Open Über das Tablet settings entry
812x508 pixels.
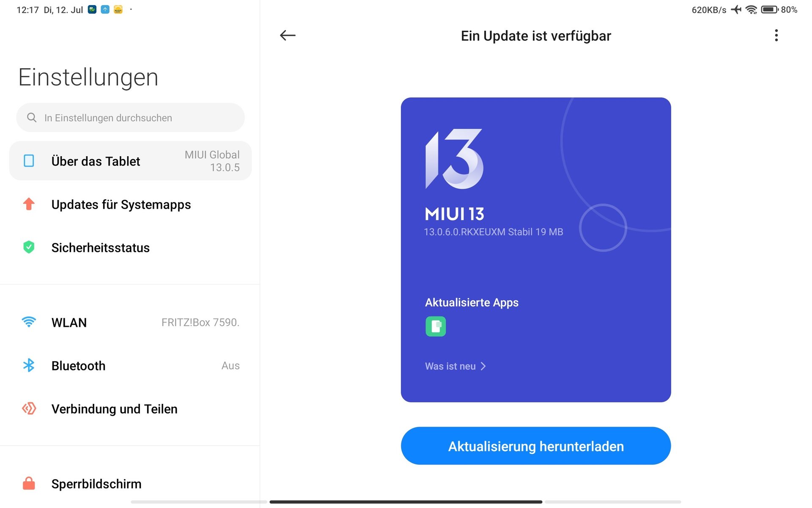pos(130,161)
